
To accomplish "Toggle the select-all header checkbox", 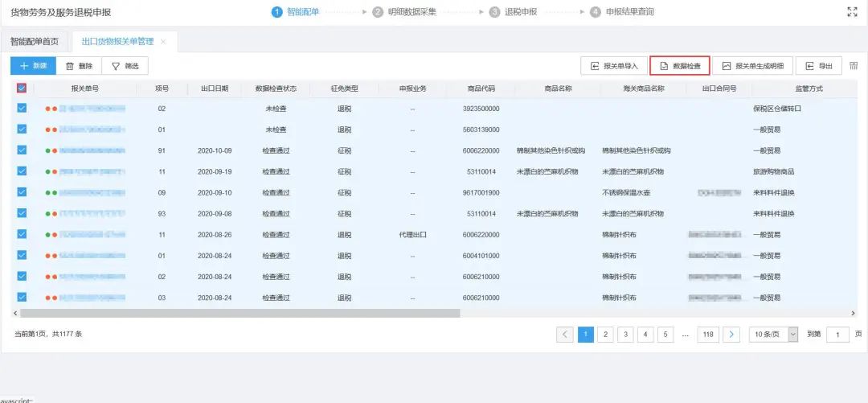I will [x=23, y=88].
